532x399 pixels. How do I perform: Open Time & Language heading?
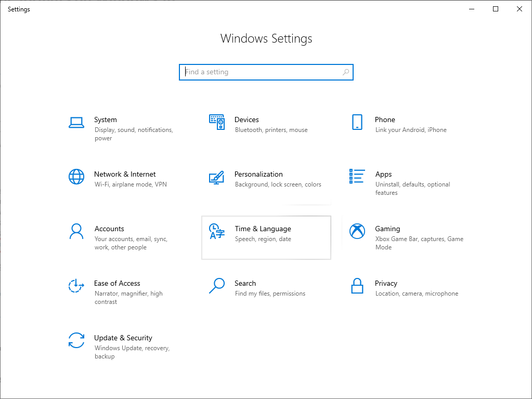coord(263,229)
